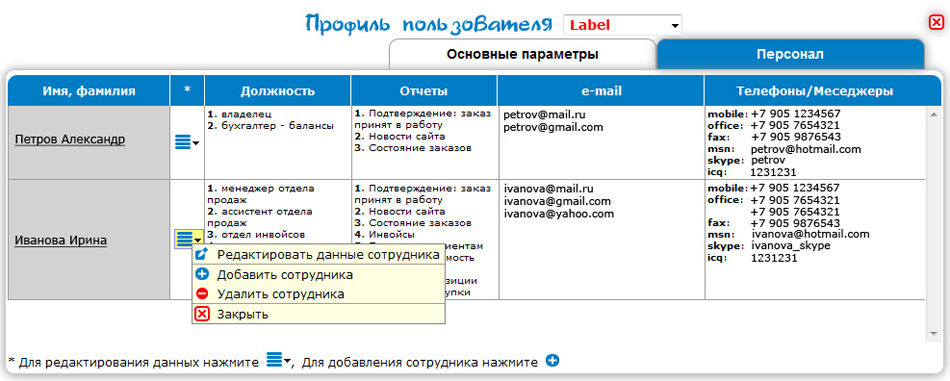Screen dimensions: 950x381
Task: Click petrov@mail.ru email address
Action: point(545,114)
